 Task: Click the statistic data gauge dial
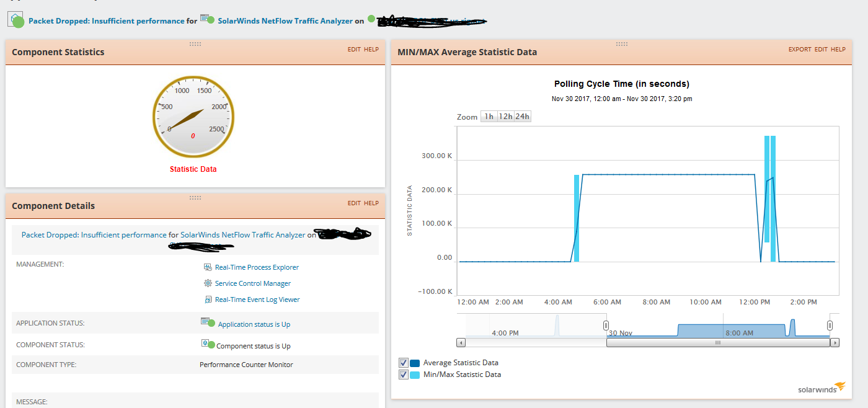pos(193,117)
